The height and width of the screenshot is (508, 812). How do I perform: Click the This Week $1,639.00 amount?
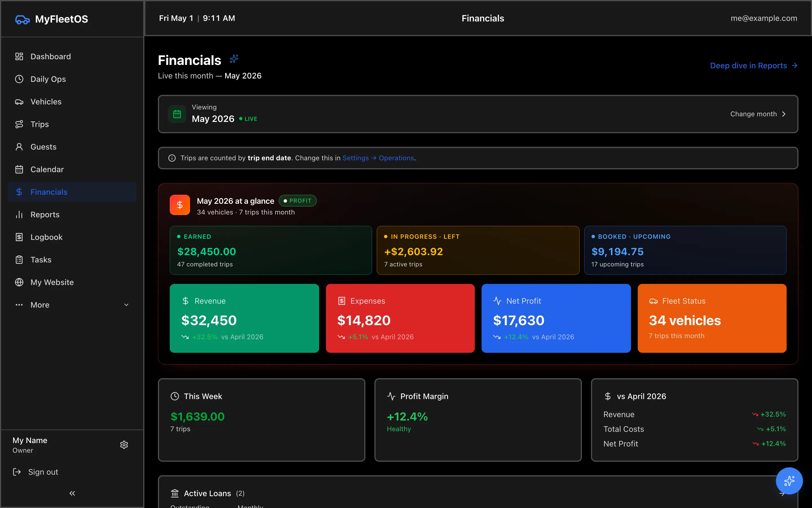(x=198, y=417)
